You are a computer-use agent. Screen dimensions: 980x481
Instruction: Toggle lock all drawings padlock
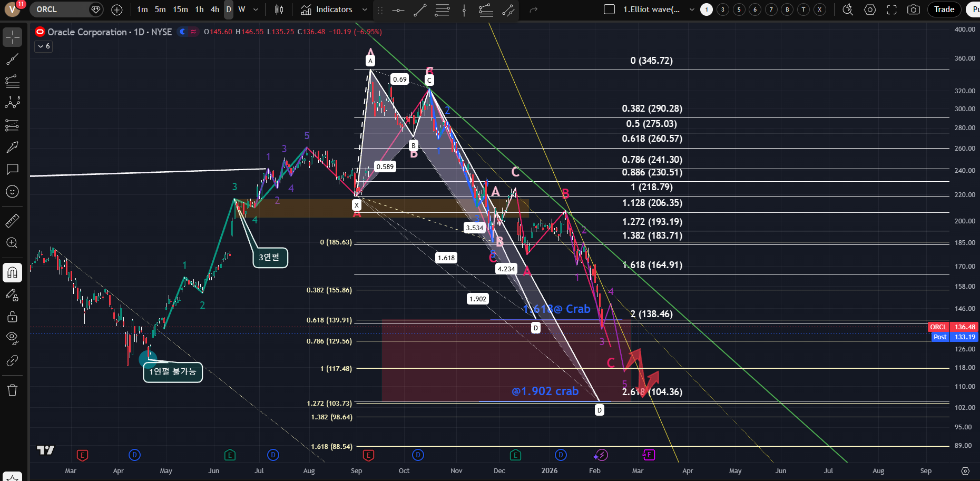(x=12, y=317)
